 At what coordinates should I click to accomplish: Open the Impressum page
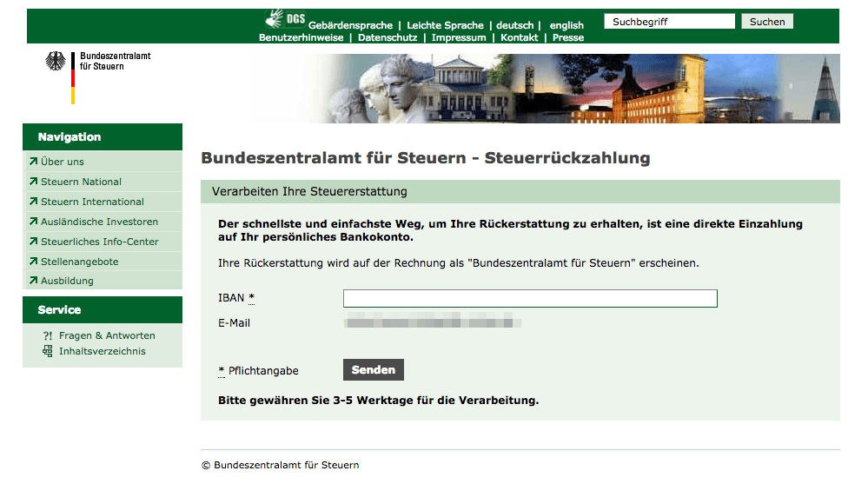(x=459, y=37)
